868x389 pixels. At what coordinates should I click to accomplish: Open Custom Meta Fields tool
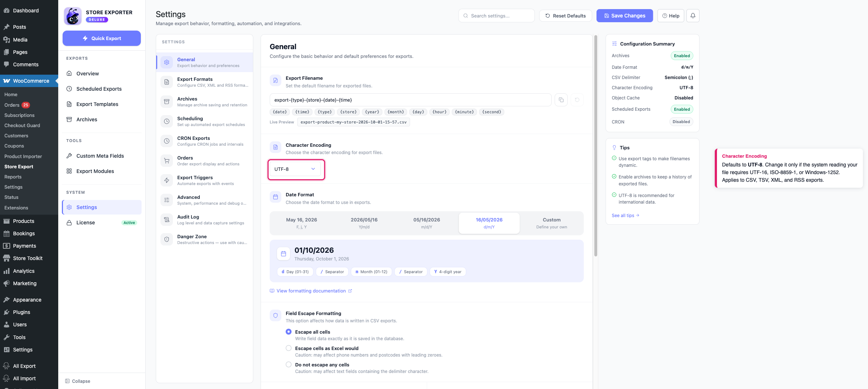click(x=101, y=156)
